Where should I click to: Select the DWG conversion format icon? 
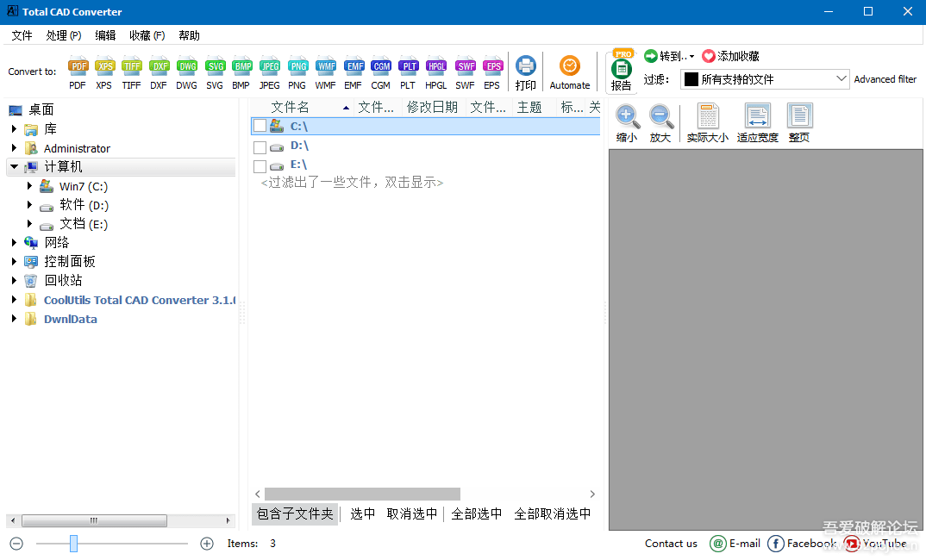(186, 67)
